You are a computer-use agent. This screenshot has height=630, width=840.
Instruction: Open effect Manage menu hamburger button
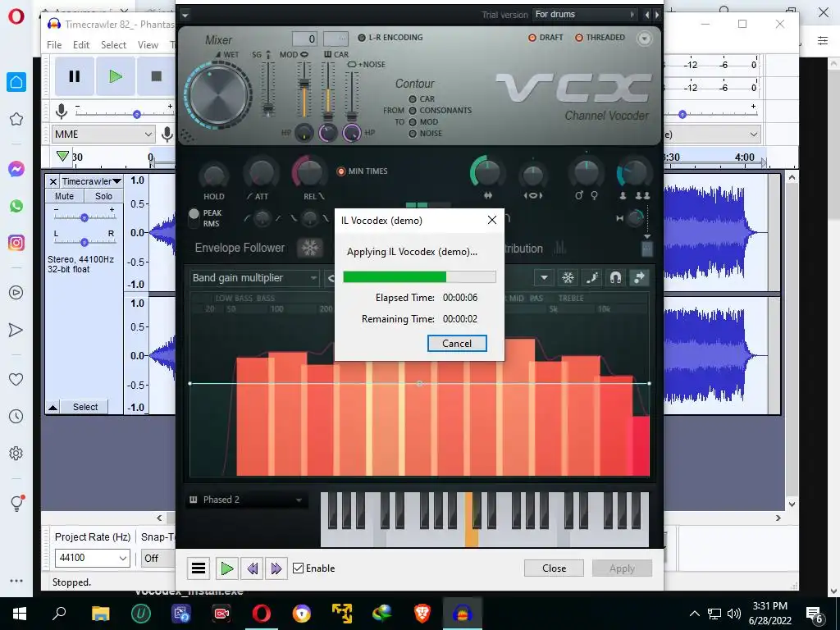coord(199,568)
